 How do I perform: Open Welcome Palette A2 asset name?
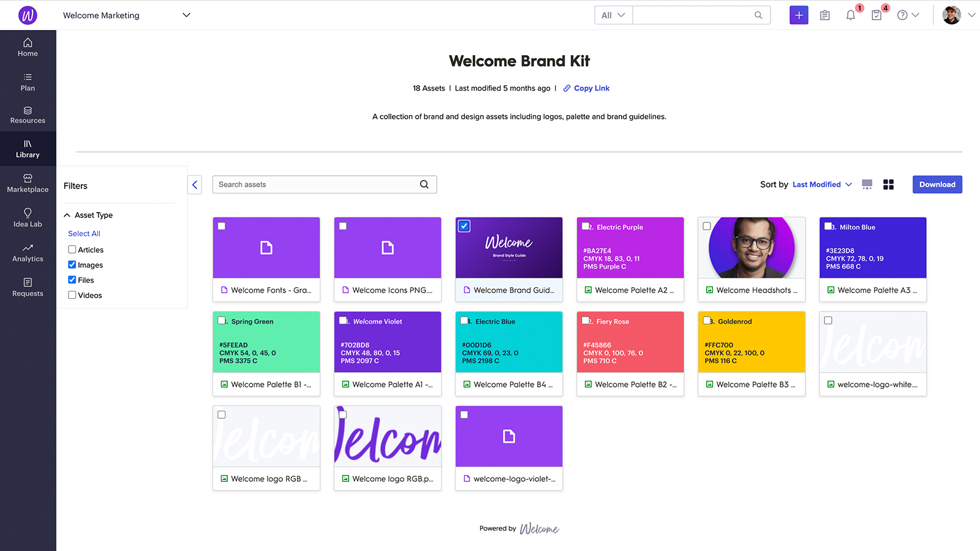(x=634, y=290)
